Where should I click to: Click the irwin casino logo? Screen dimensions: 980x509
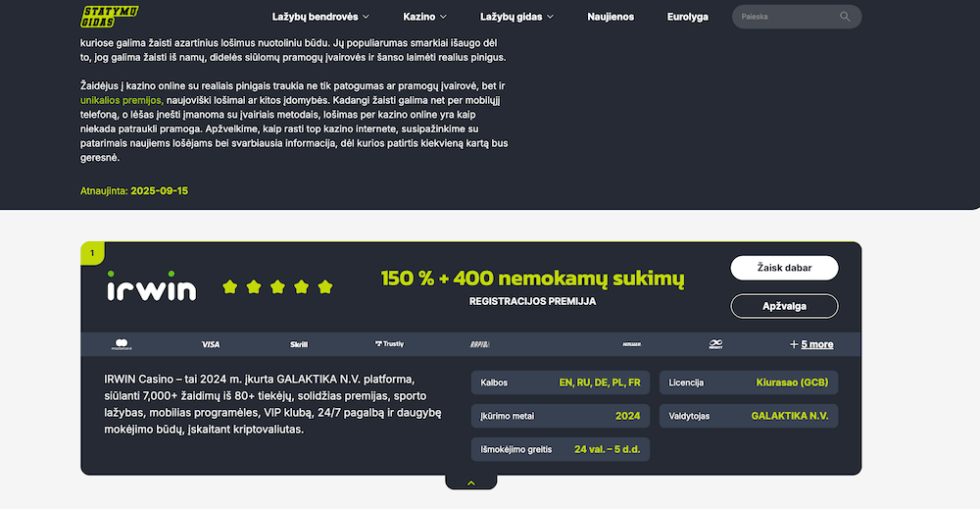point(151,285)
